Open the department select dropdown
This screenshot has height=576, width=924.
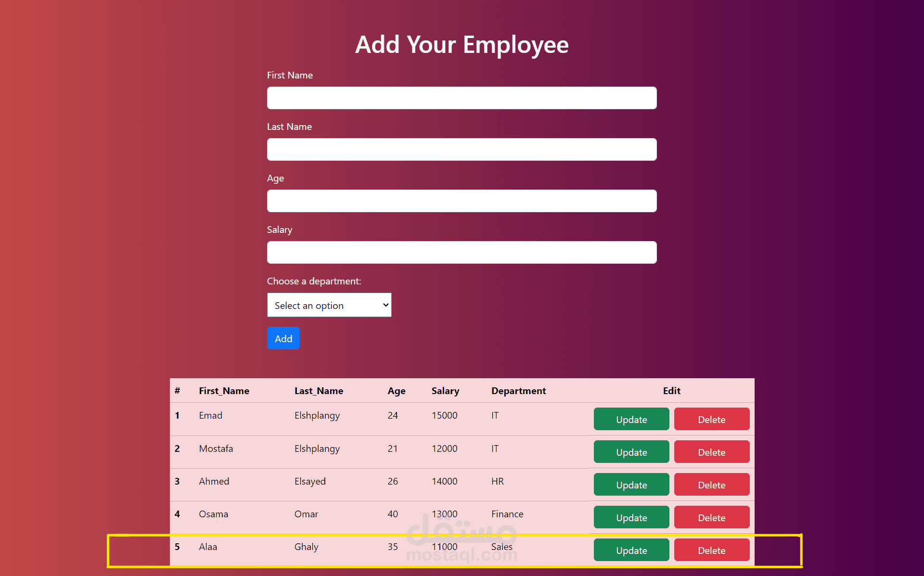pyautogui.click(x=329, y=305)
